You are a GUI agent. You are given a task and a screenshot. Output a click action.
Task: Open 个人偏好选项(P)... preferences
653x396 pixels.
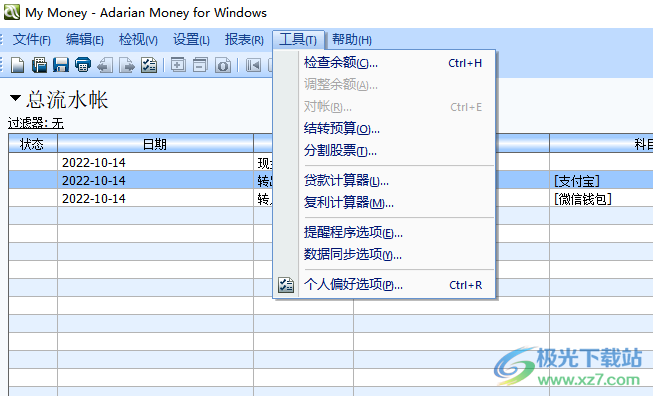click(384, 285)
